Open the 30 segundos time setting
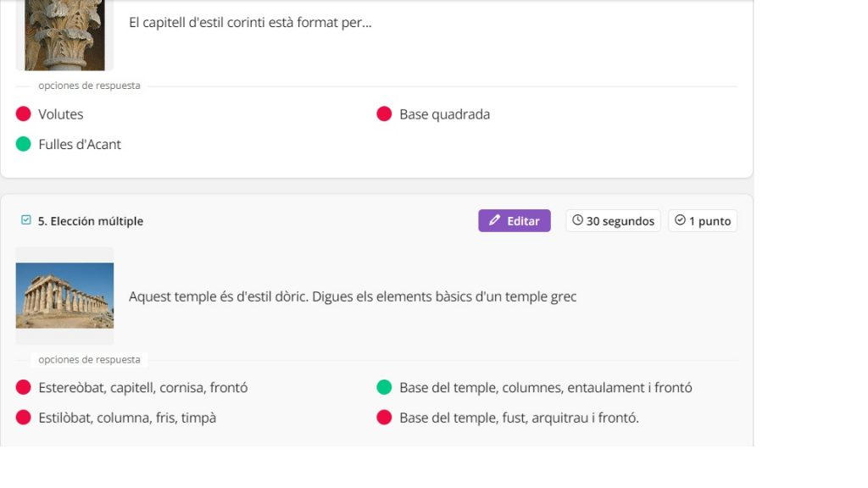The width and height of the screenshot is (868, 488). click(613, 221)
